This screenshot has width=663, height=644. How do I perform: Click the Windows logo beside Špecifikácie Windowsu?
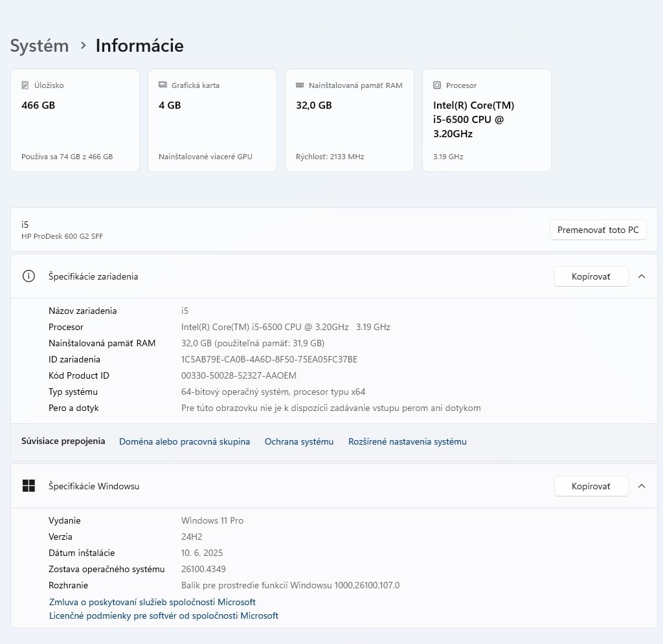[x=28, y=486]
